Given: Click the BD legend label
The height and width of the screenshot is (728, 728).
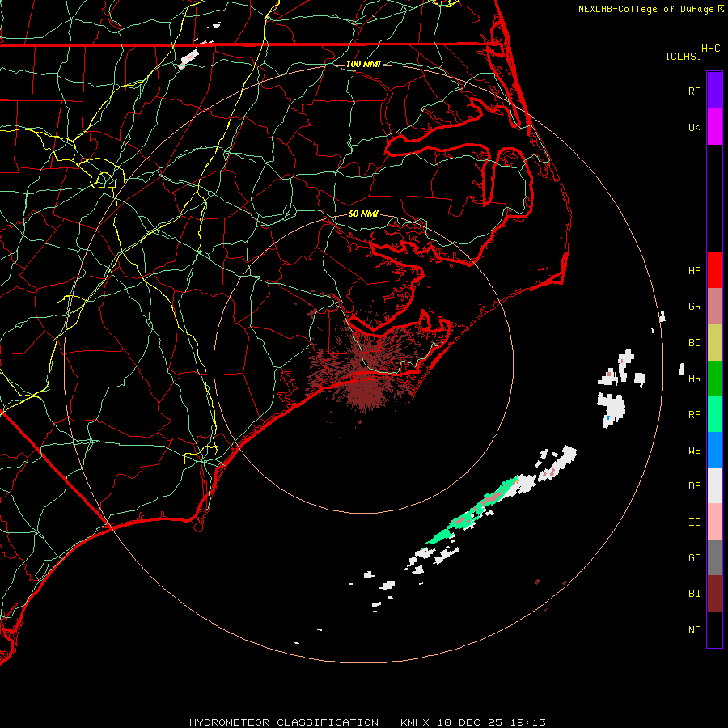Looking at the screenshot, I should 694,343.
